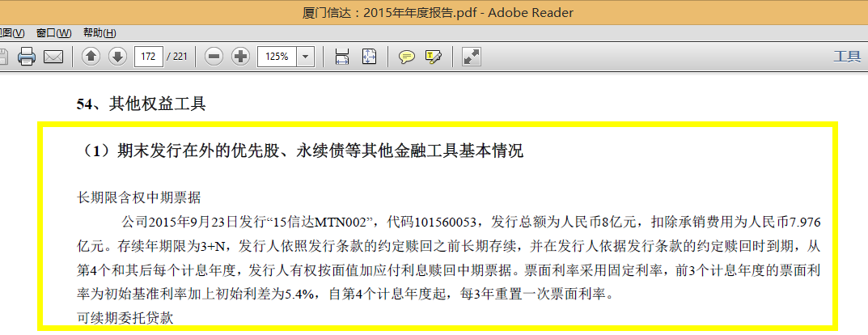
Task: Click the page number field showing 172
Action: (x=148, y=57)
